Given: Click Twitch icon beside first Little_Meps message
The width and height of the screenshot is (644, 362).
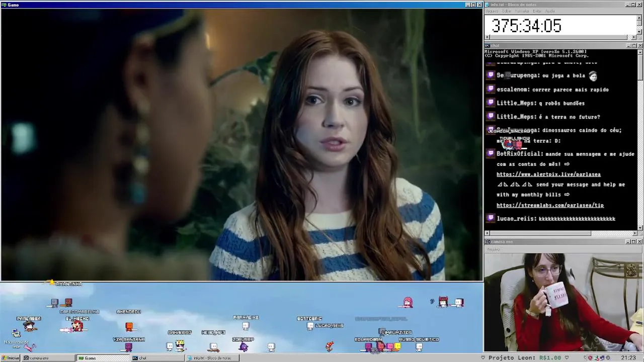Looking at the screenshot, I should click(x=491, y=103).
